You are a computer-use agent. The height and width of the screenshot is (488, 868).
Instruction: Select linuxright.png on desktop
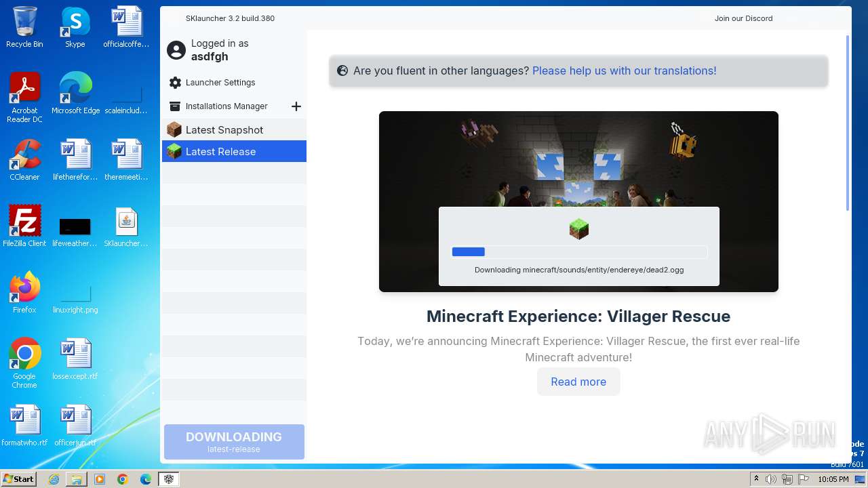(x=75, y=298)
